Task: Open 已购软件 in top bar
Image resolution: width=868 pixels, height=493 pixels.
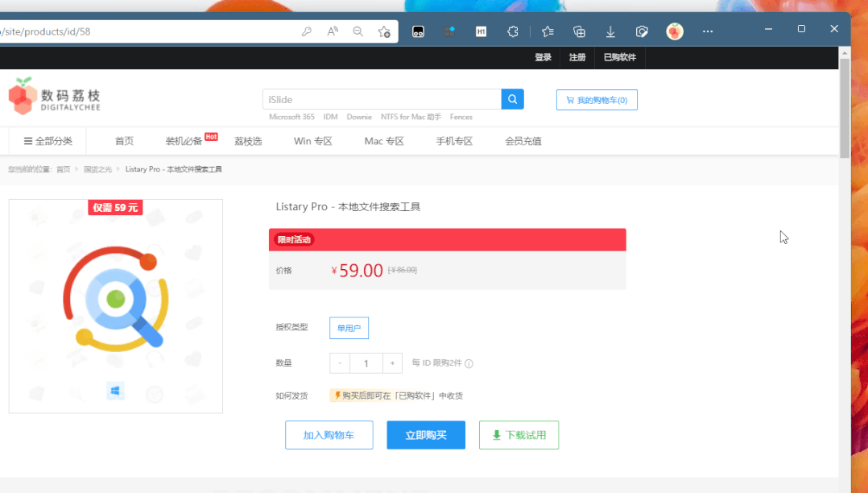Action: click(620, 57)
